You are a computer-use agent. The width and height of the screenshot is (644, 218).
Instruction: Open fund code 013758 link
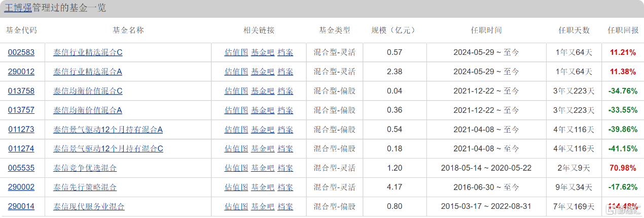click(21, 91)
